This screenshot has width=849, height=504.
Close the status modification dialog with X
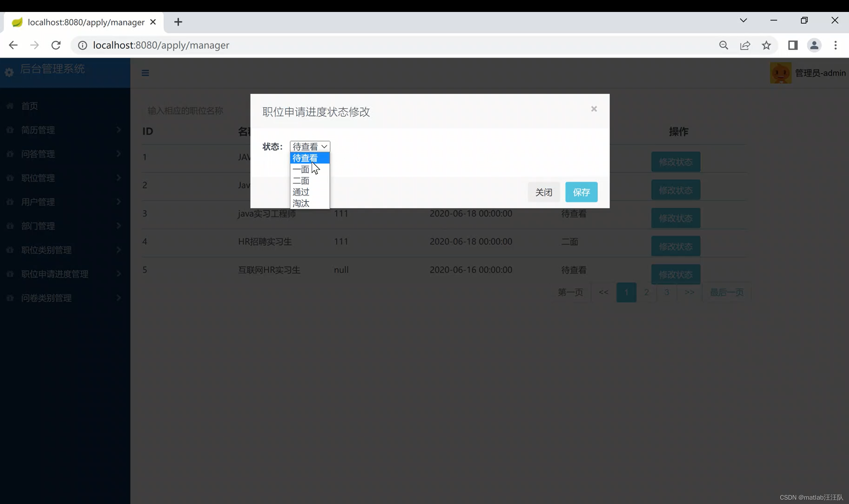594,109
